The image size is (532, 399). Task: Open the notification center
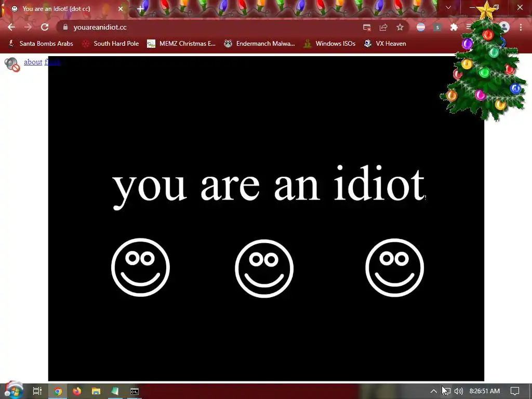[x=515, y=391]
